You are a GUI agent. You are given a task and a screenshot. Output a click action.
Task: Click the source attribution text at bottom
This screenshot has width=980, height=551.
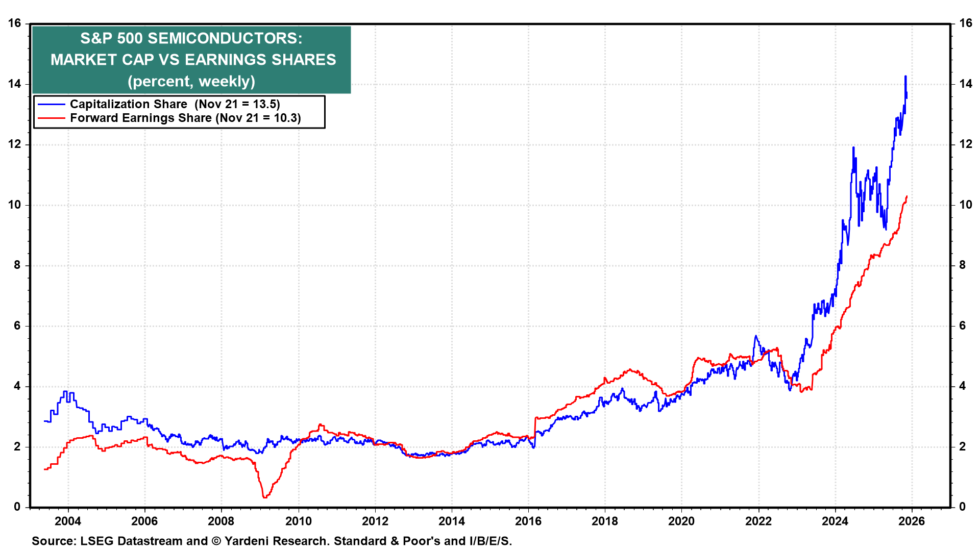pyautogui.click(x=272, y=541)
